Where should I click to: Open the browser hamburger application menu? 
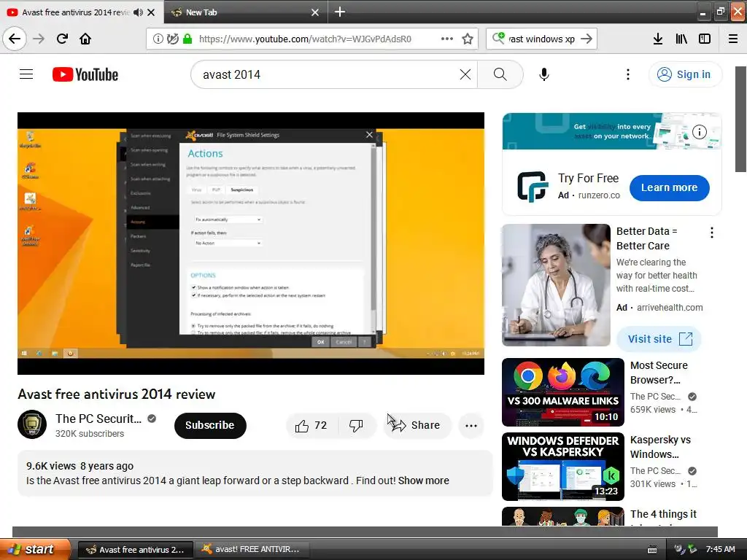pyautogui.click(x=733, y=39)
